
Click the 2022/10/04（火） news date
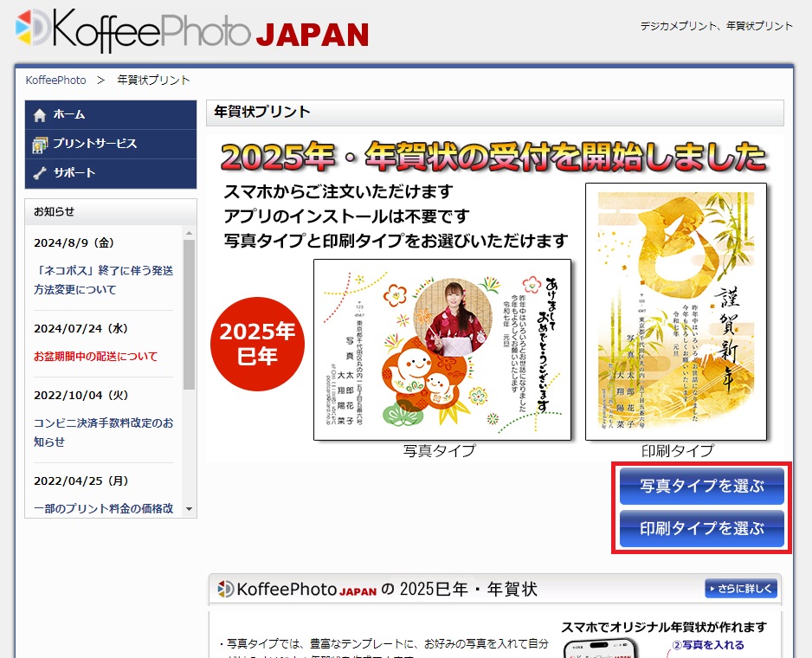click(x=81, y=396)
